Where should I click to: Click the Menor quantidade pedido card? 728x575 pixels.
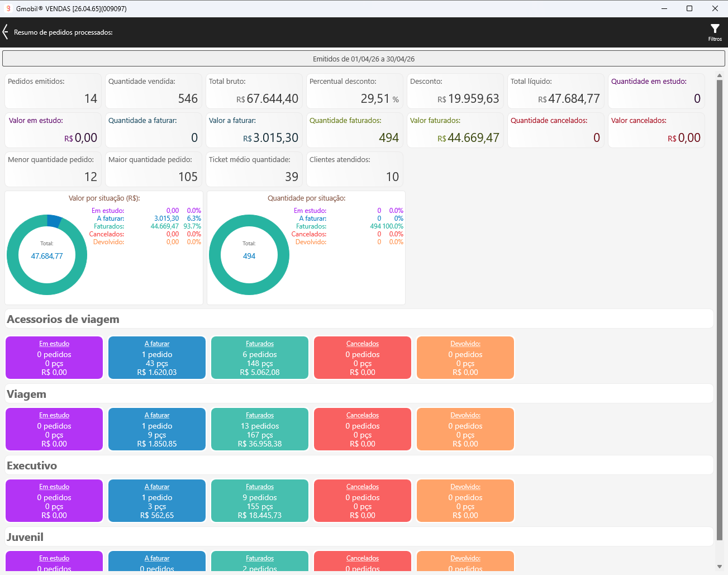point(53,169)
